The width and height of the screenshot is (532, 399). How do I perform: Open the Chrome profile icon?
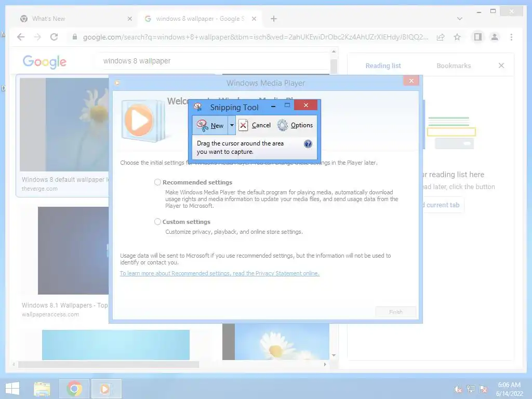(x=495, y=37)
